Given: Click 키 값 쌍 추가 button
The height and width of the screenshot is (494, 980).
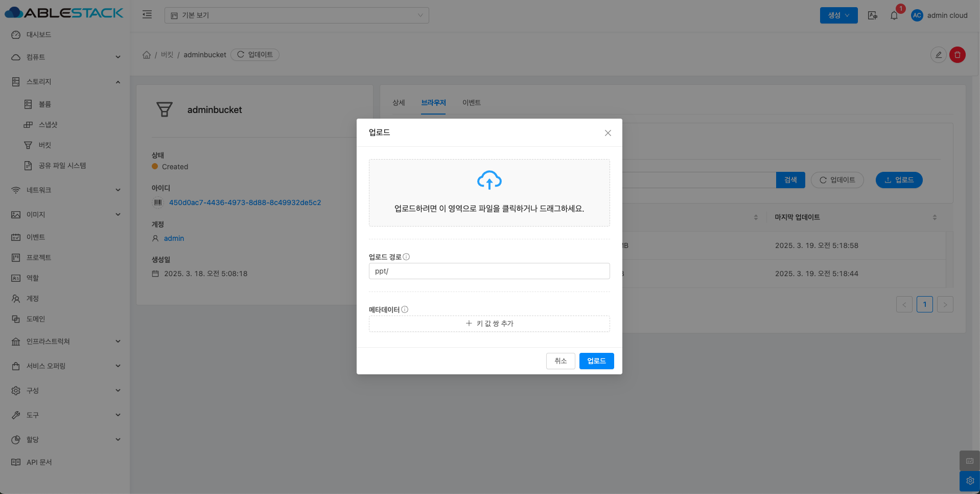Looking at the screenshot, I should (x=489, y=324).
